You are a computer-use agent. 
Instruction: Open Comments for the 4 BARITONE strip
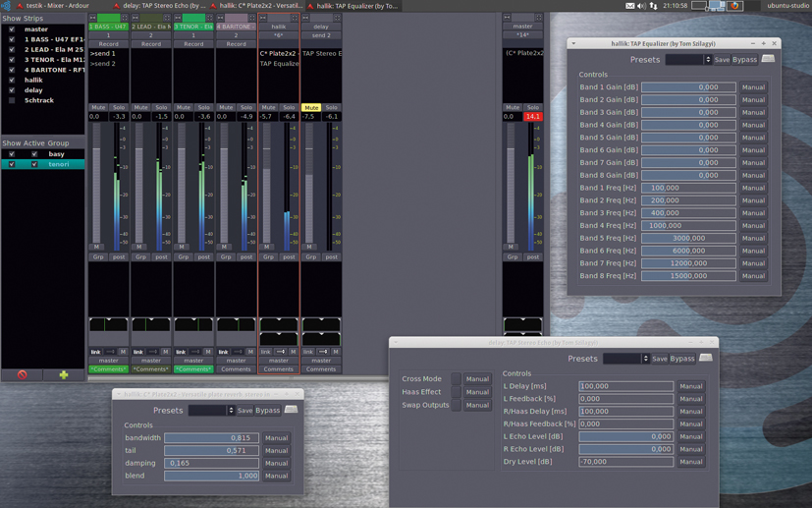(237, 369)
